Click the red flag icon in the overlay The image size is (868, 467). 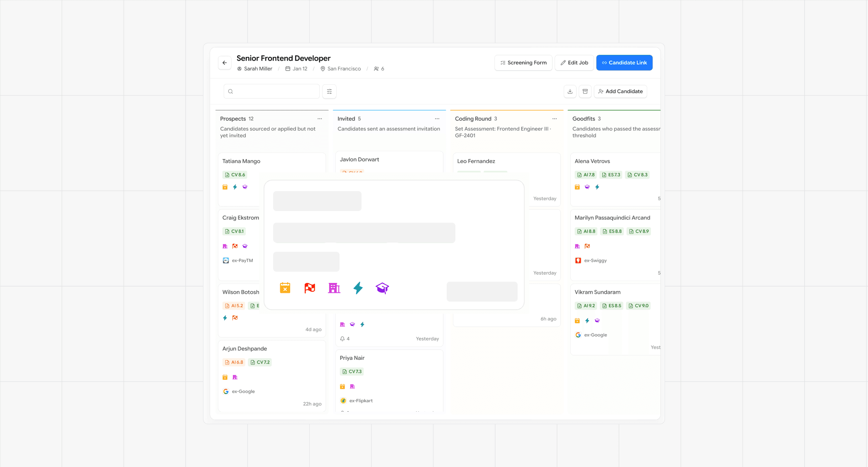point(309,288)
